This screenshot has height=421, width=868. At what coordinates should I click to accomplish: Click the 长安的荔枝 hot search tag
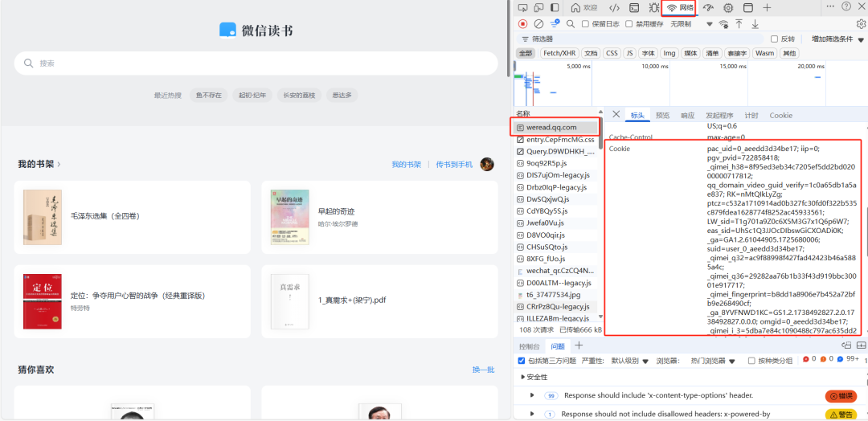pos(299,95)
